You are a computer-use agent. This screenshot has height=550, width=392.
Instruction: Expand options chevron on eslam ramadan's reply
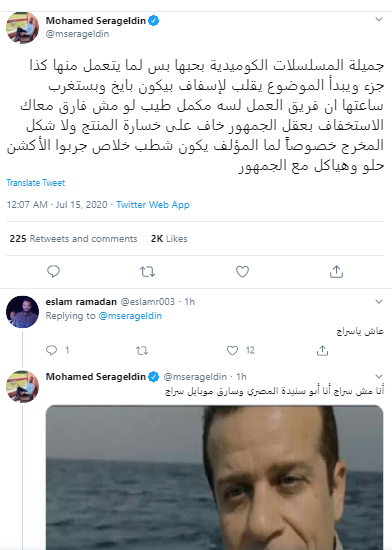coord(379,301)
